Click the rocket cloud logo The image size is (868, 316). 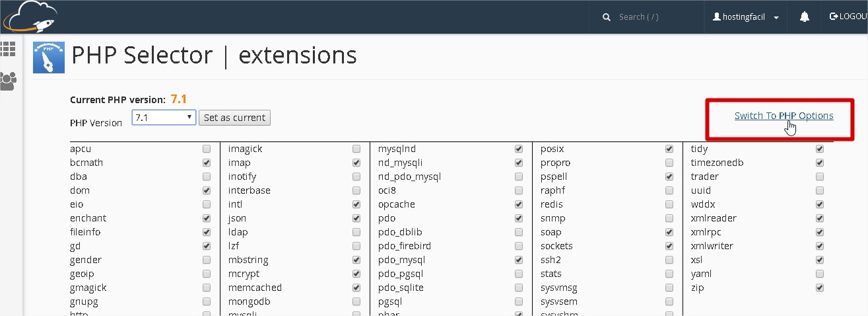tap(30, 17)
